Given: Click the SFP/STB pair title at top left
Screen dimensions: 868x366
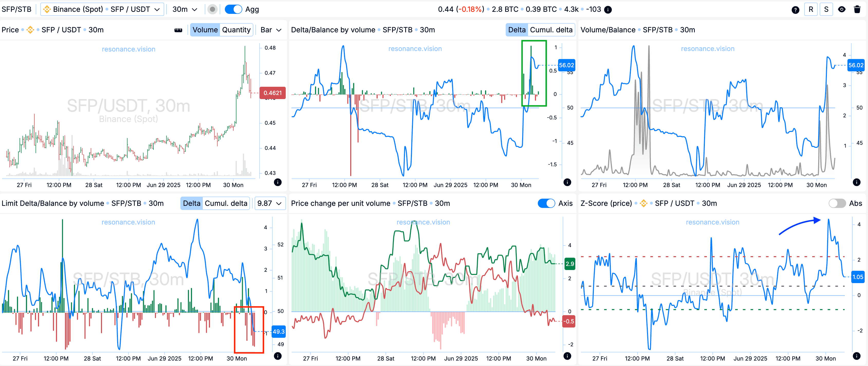Looking at the screenshot, I should click(16, 9).
